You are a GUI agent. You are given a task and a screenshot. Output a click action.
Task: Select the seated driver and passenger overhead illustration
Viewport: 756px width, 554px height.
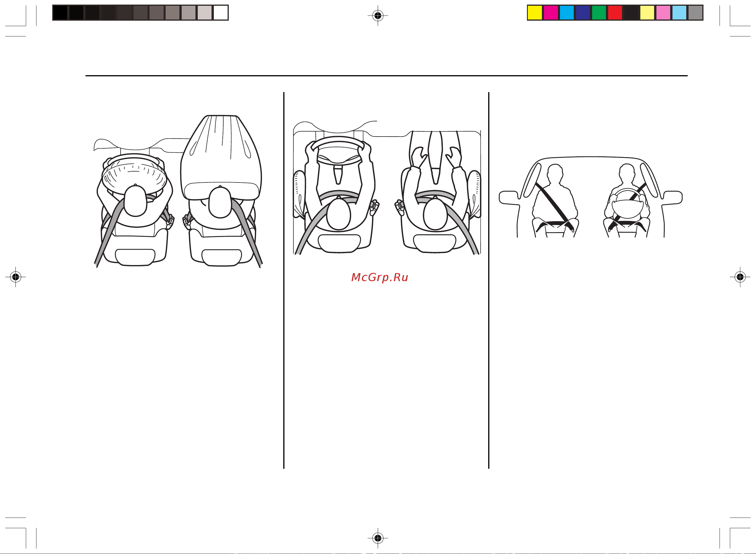pos(387,188)
